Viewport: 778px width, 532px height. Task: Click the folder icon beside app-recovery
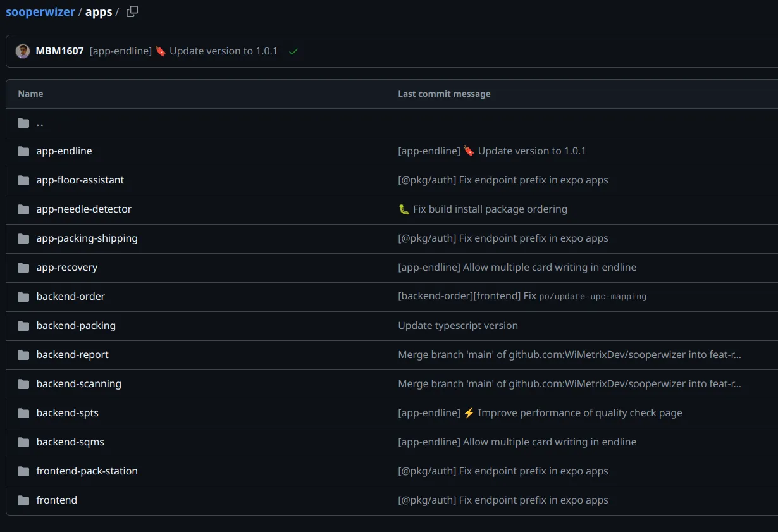tap(23, 267)
